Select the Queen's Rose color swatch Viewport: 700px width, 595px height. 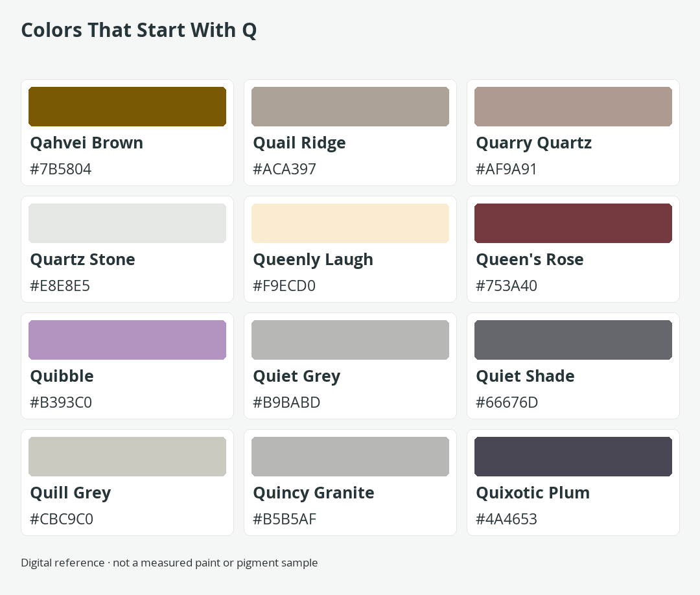[x=573, y=223]
